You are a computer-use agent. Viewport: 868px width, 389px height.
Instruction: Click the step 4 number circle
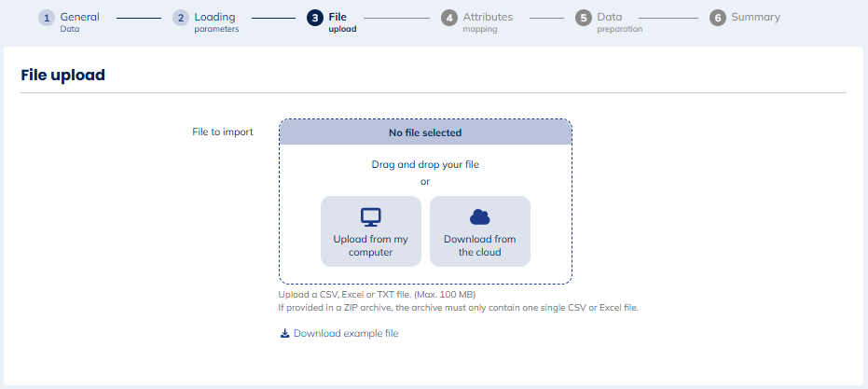tap(449, 19)
